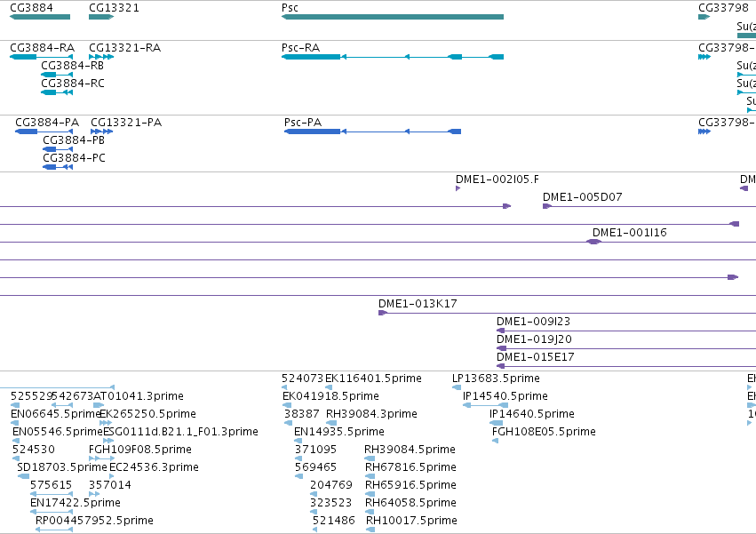Select the CG33798 gene glyph

704,17
